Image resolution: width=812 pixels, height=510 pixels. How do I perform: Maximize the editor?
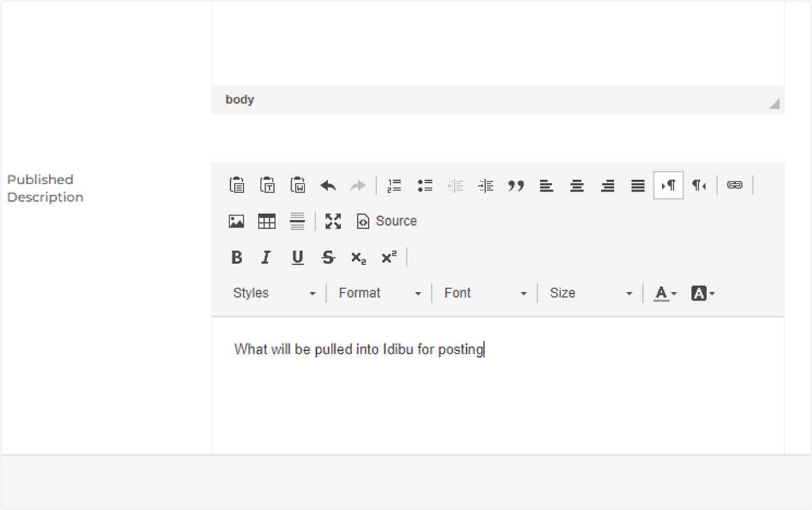333,221
